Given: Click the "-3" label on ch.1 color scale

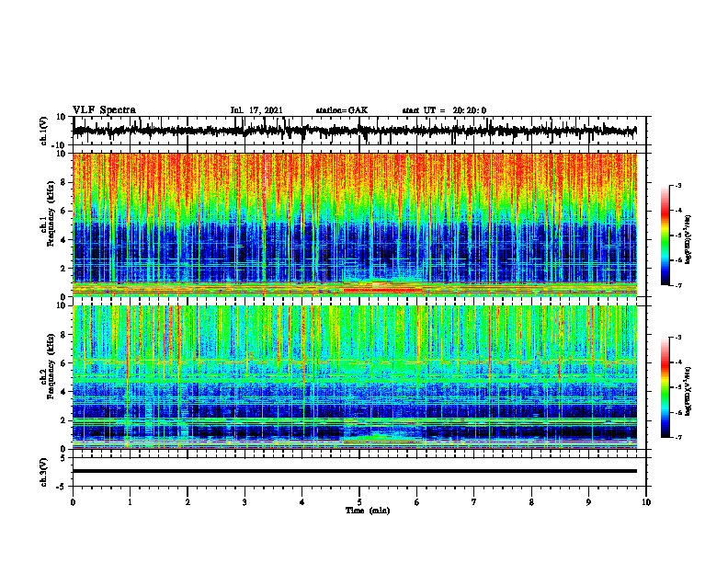Looking at the screenshot, I should tap(677, 186).
